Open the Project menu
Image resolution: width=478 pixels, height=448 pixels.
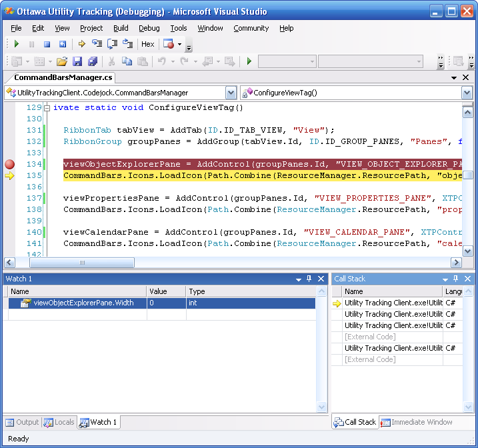coord(91,28)
